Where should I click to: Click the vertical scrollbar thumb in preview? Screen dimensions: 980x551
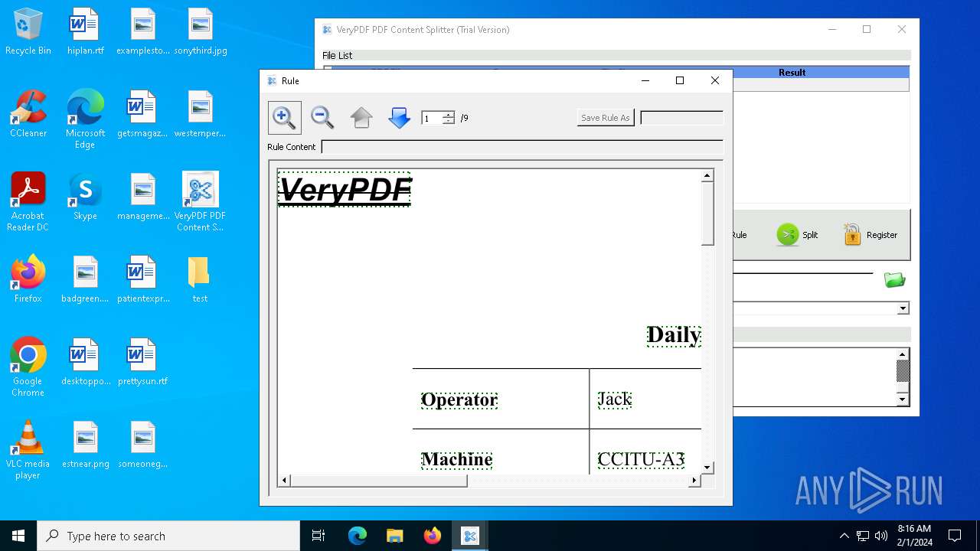click(707, 214)
